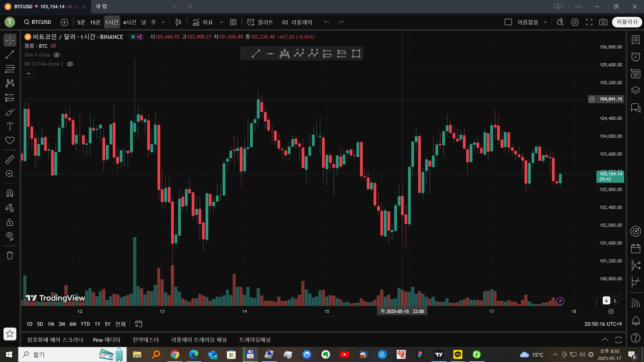Screen dimensions: 644x362
Task: Expand more timeframe intervals dropdown
Action: click(163, 22)
